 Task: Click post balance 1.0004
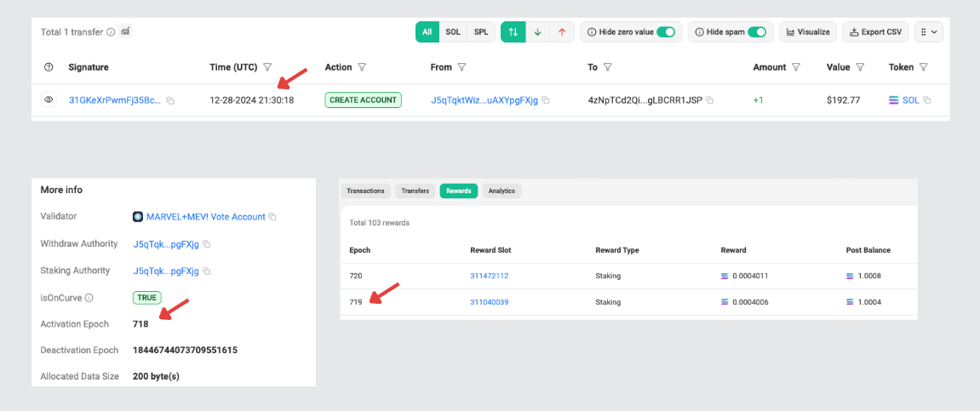(x=868, y=302)
